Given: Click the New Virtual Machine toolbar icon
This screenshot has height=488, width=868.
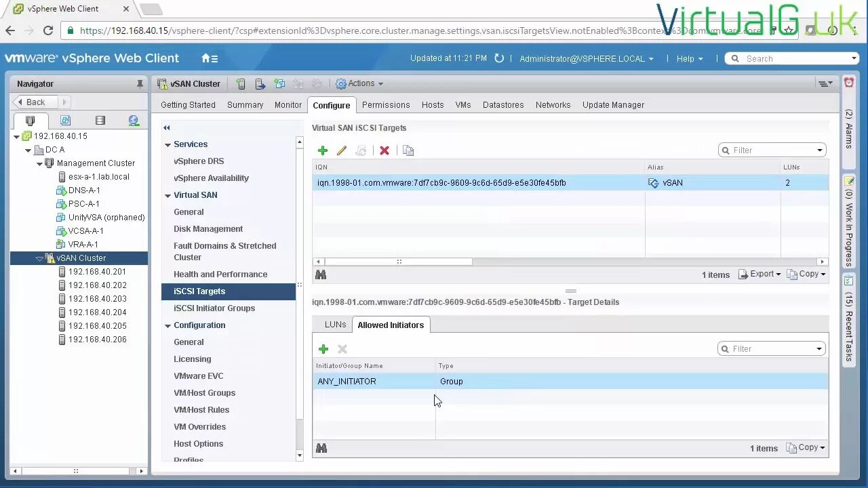Looking at the screenshot, I should pos(279,84).
